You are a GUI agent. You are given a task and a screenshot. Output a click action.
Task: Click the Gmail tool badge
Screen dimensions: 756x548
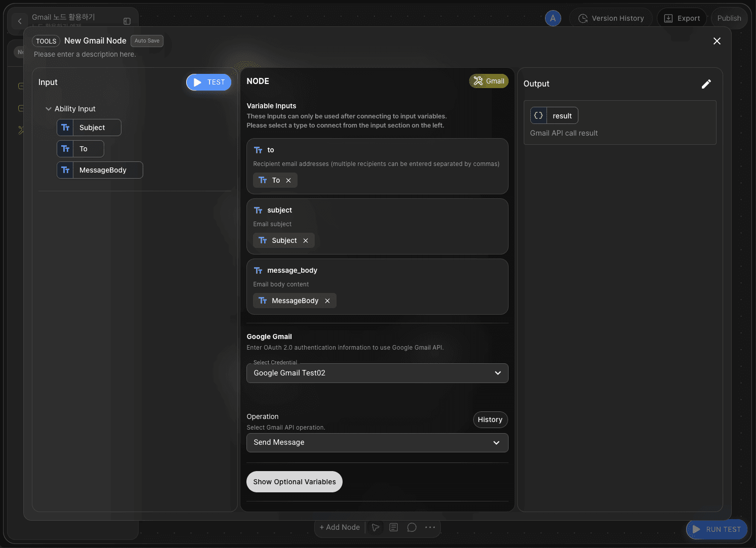pyautogui.click(x=489, y=81)
